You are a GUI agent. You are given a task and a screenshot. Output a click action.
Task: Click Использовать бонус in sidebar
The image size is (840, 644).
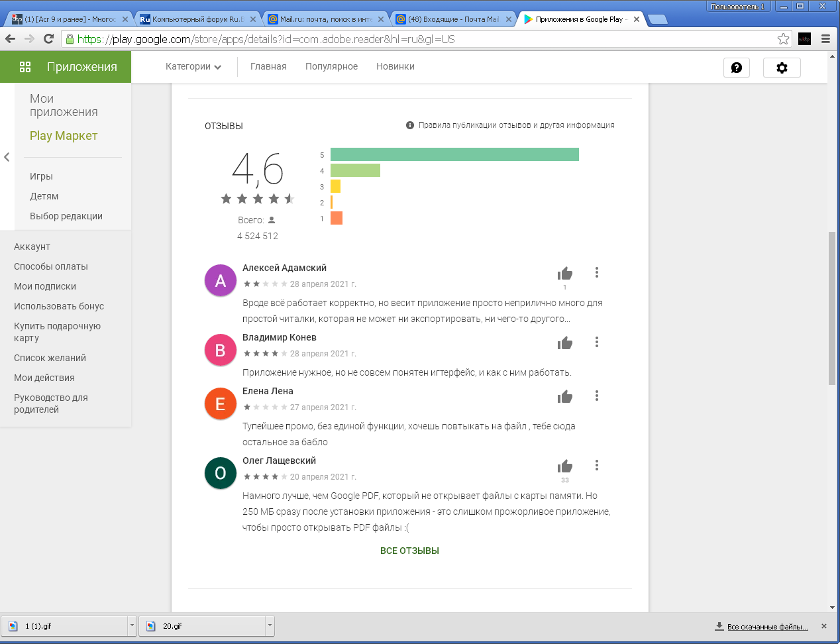pos(59,306)
